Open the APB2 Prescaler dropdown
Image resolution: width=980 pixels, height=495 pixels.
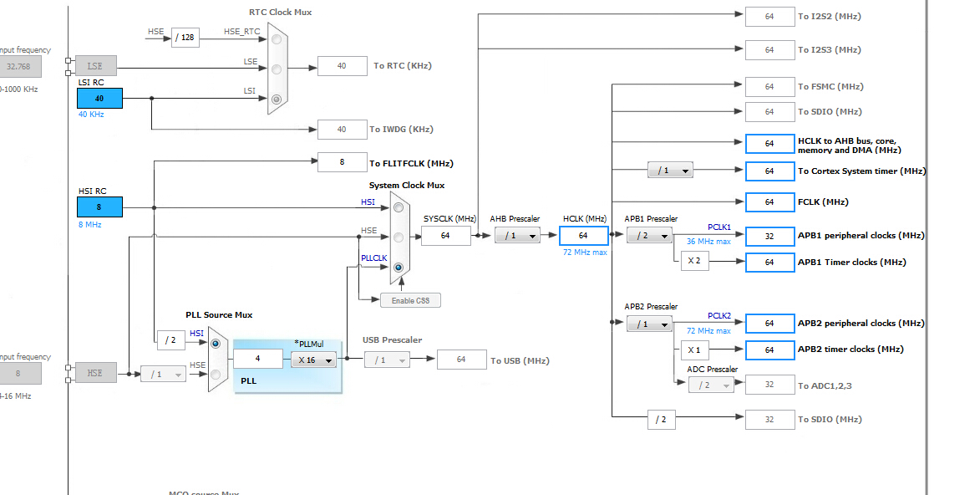coord(649,324)
